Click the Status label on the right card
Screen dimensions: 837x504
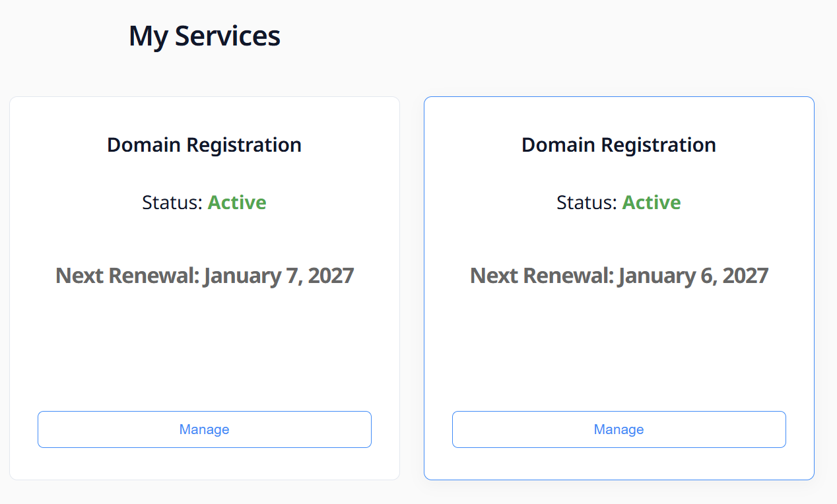585,203
